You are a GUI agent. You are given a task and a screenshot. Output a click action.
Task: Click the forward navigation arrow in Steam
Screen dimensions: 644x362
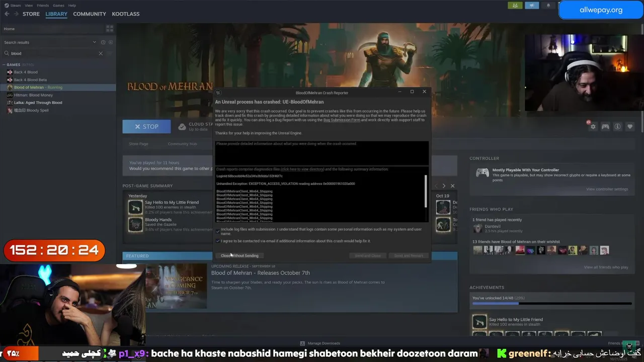pos(16,14)
